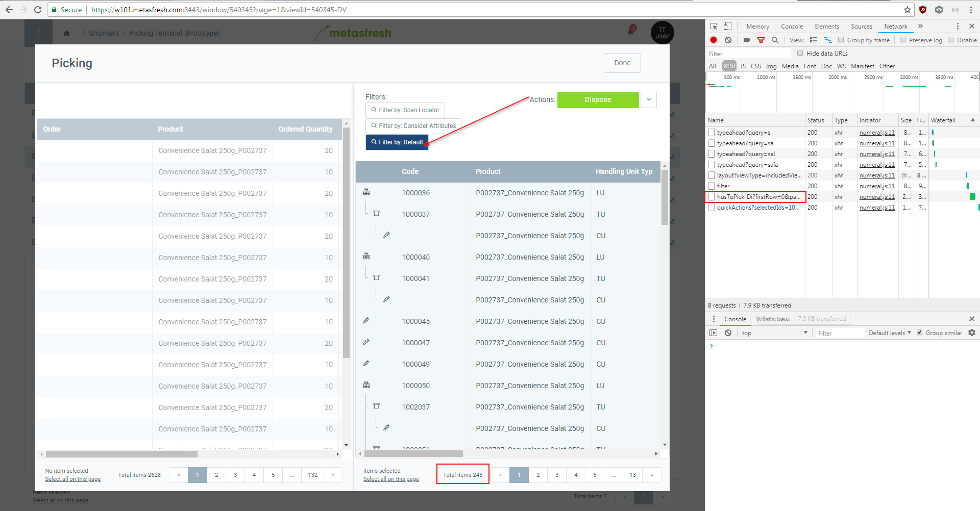Click the Filter by: Scan Locator field
The width and height of the screenshot is (980, 511).
tap(406, 110)
